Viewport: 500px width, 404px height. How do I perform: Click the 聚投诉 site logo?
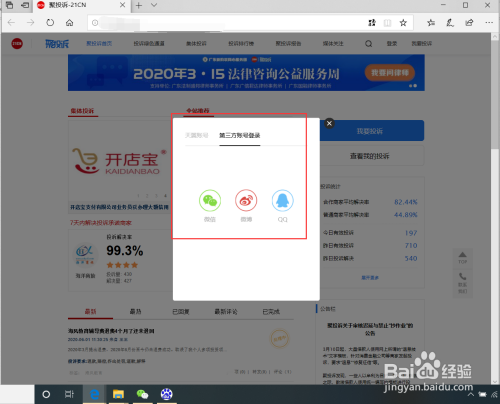click(57, 44)
